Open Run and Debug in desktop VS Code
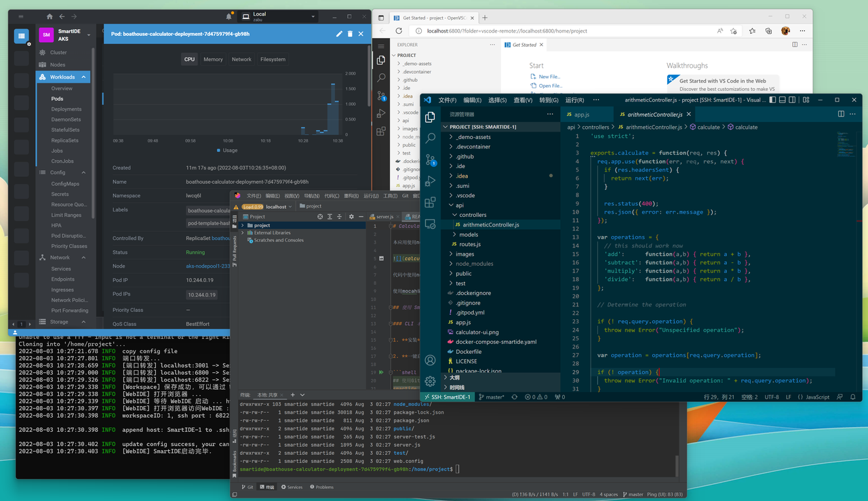Viewport: 868px width, 501px height. [430, 181]
